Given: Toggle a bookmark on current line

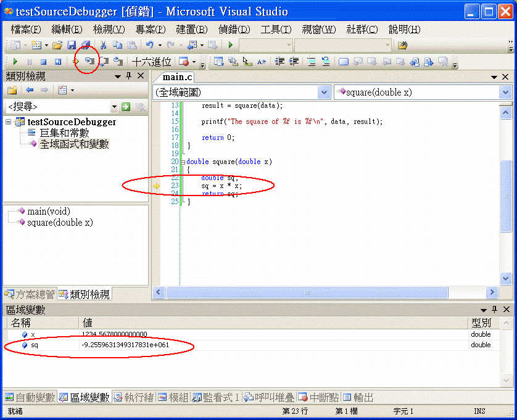Looking at the screenshot, I should [x=344, y=62].
